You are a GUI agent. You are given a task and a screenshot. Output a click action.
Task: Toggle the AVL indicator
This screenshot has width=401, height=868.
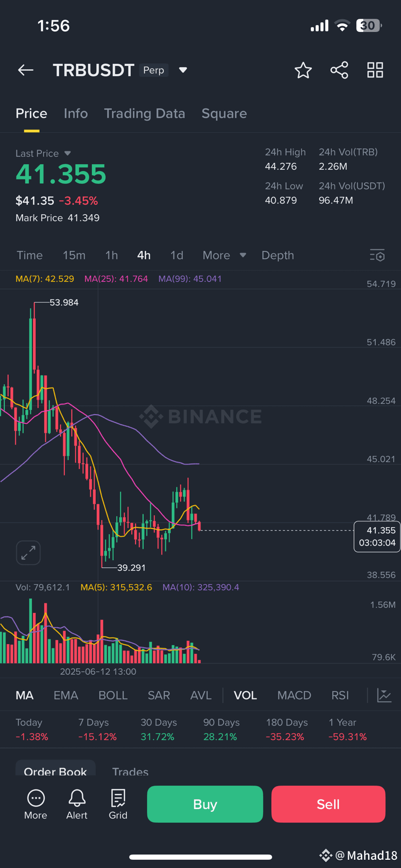tap(201, 696)
